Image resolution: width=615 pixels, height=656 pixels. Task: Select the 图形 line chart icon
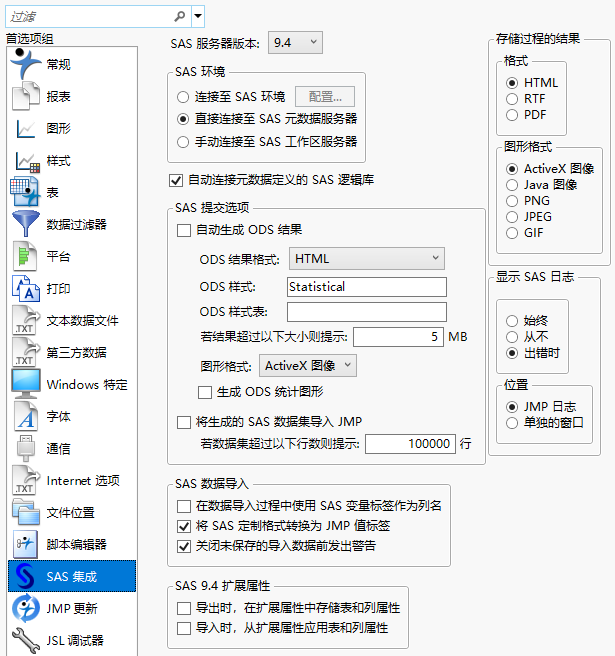[26, 128]
